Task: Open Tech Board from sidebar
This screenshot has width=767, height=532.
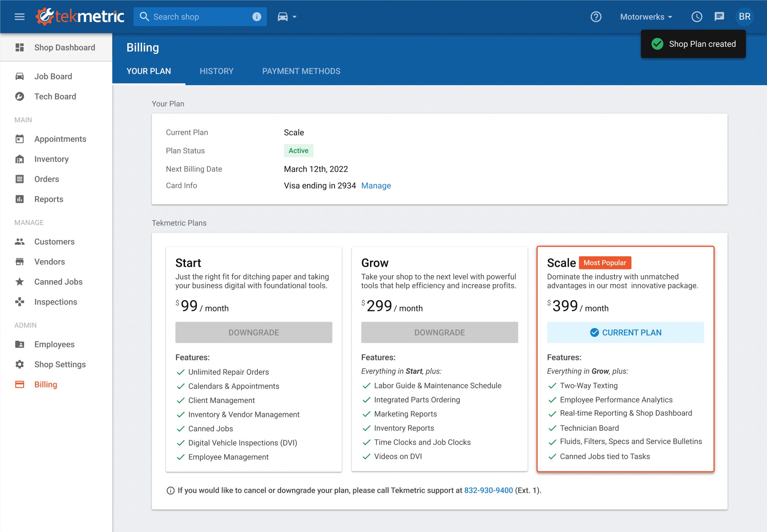Action: (56, 97)
